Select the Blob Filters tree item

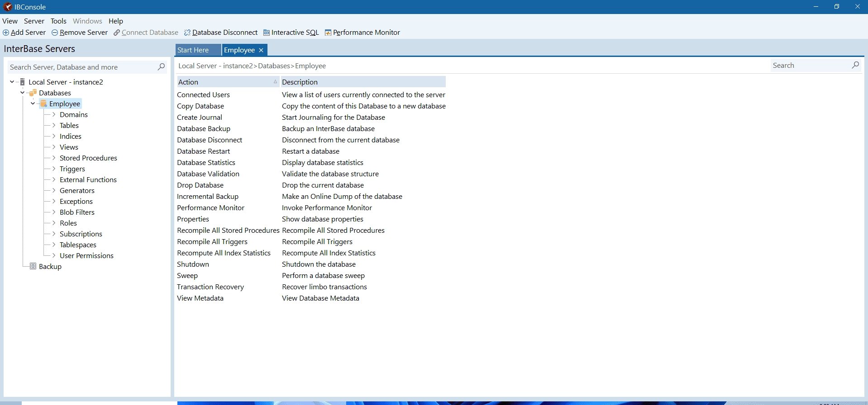[x=77, y=212]
